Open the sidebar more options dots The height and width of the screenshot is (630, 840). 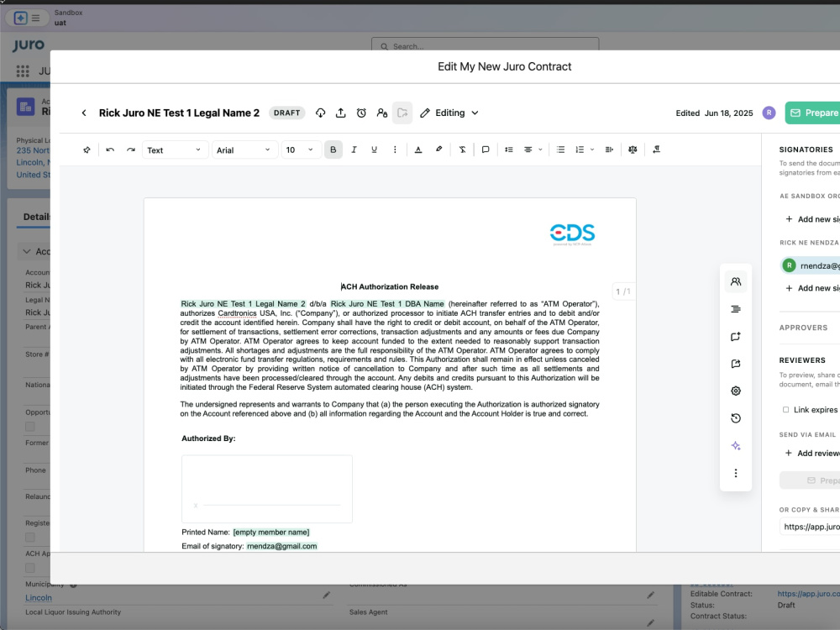(736, 473)
